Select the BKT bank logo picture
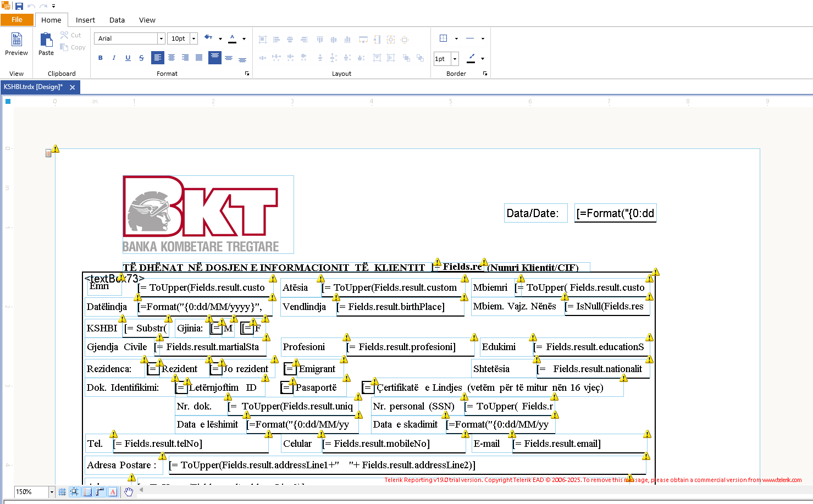Screen dimensions: 813x504 pos(208,214)
